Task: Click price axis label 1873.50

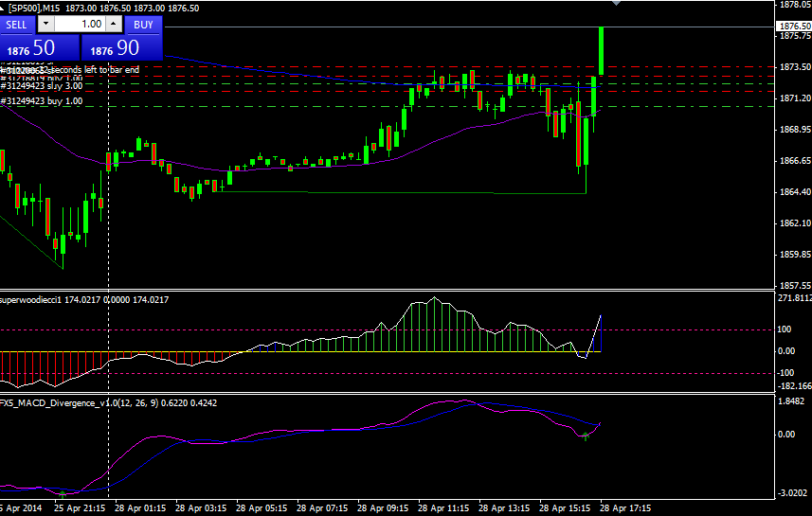Action: (794, 67)
